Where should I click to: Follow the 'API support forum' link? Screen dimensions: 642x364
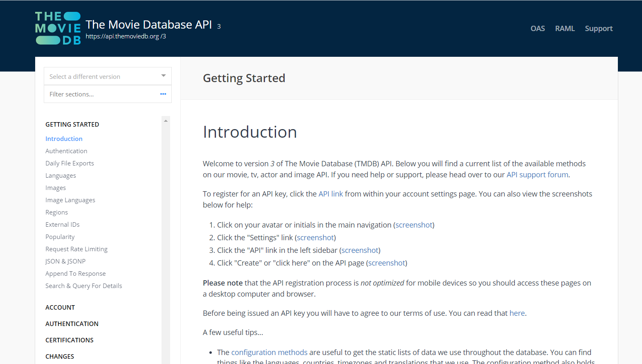click(537, 174)
